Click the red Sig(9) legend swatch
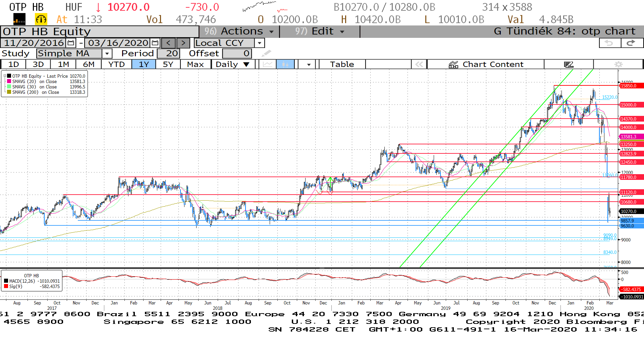 6,286
